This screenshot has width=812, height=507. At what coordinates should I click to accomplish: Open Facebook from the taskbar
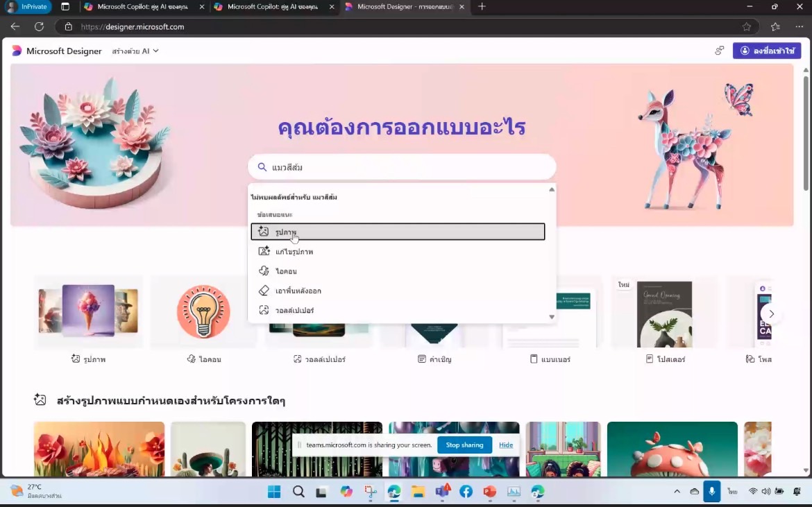pos(466,492)
